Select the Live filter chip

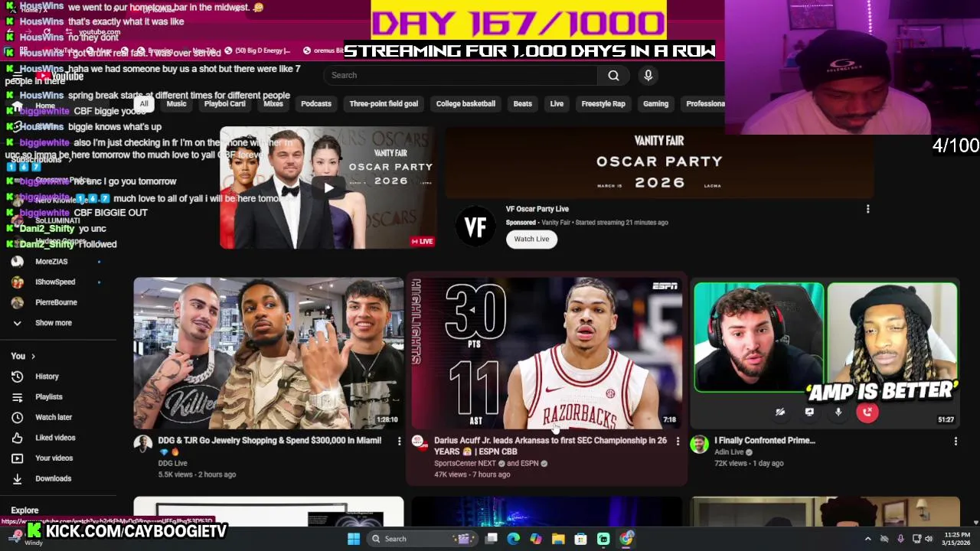pyautogui.click(x=557, y=104)
